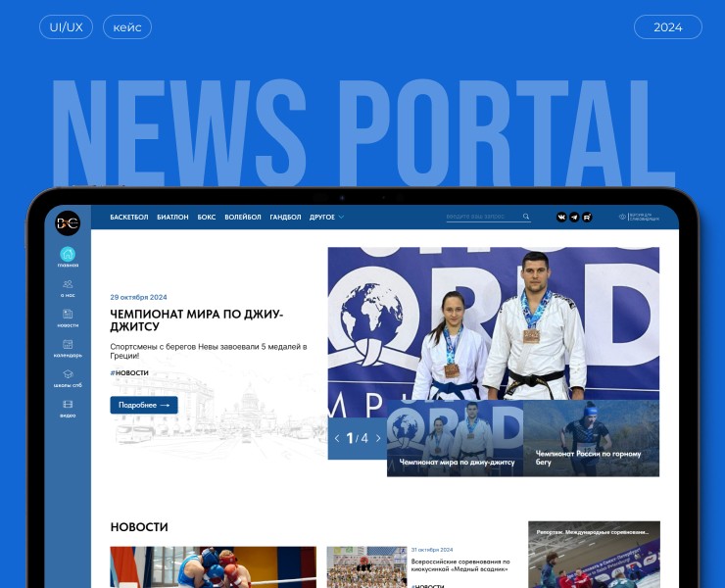Click the Подробнее button
The image size is (725, 588).
[x=144, y=405]
